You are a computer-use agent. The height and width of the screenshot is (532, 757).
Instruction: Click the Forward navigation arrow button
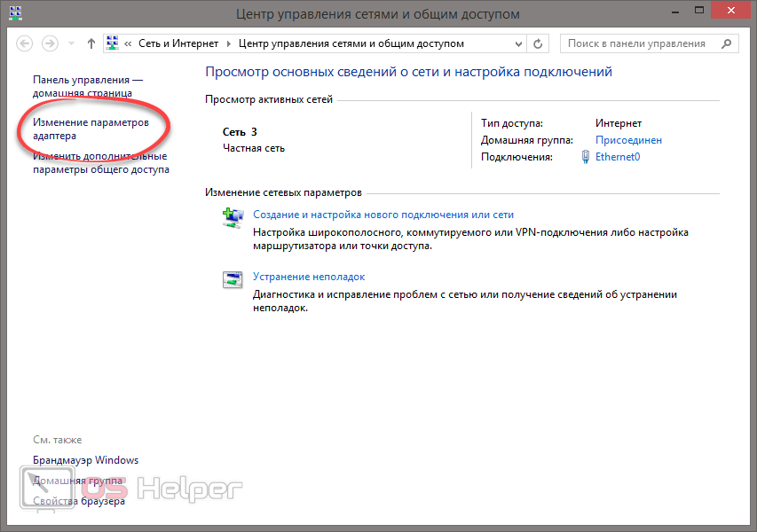pyautogui.click(x=51, y=43)
